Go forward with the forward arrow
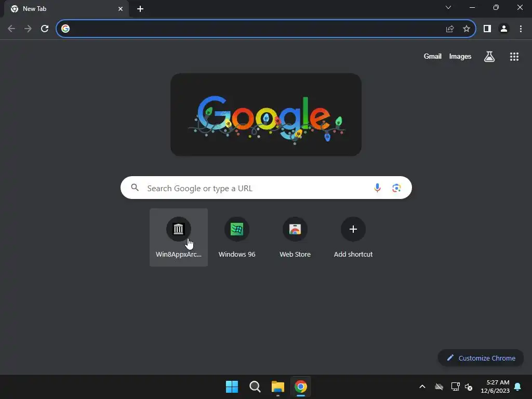 (28, 29)
